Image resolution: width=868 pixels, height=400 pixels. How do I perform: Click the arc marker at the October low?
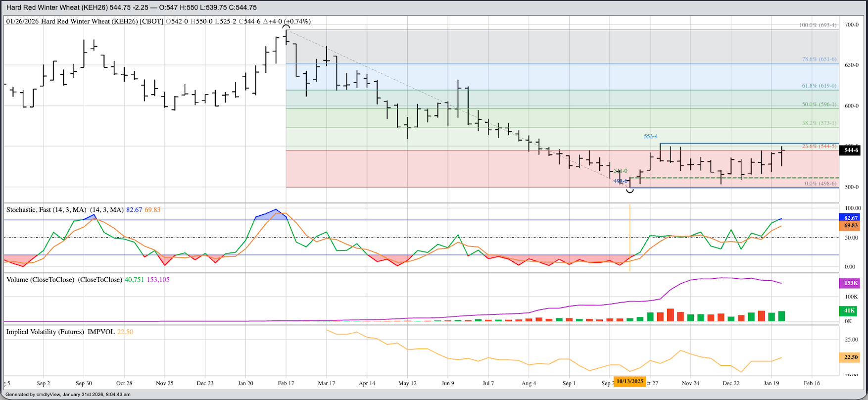click(630, 190)
